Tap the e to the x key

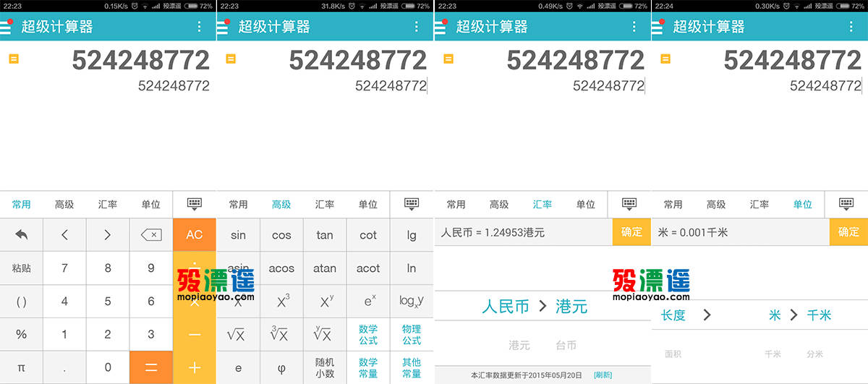(368, 302)
